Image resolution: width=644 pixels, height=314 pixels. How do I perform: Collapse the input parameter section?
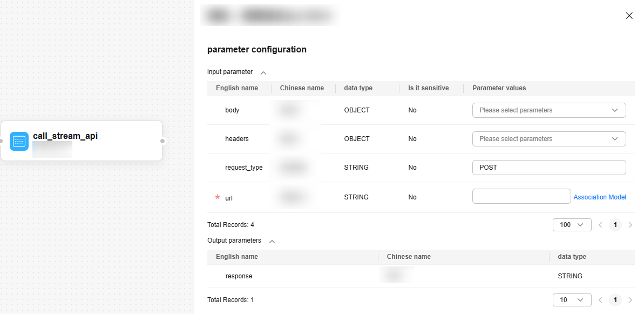point(263,72)
